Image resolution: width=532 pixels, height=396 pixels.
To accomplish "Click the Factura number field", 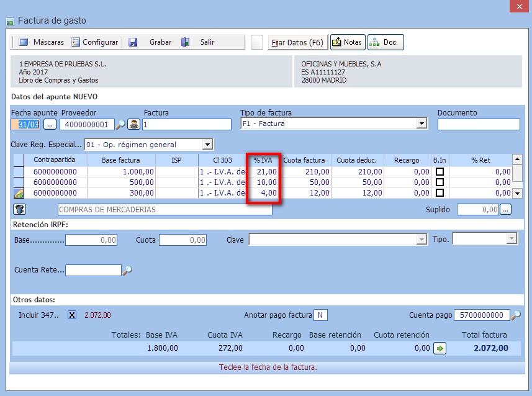I will [x=187, y=125].
